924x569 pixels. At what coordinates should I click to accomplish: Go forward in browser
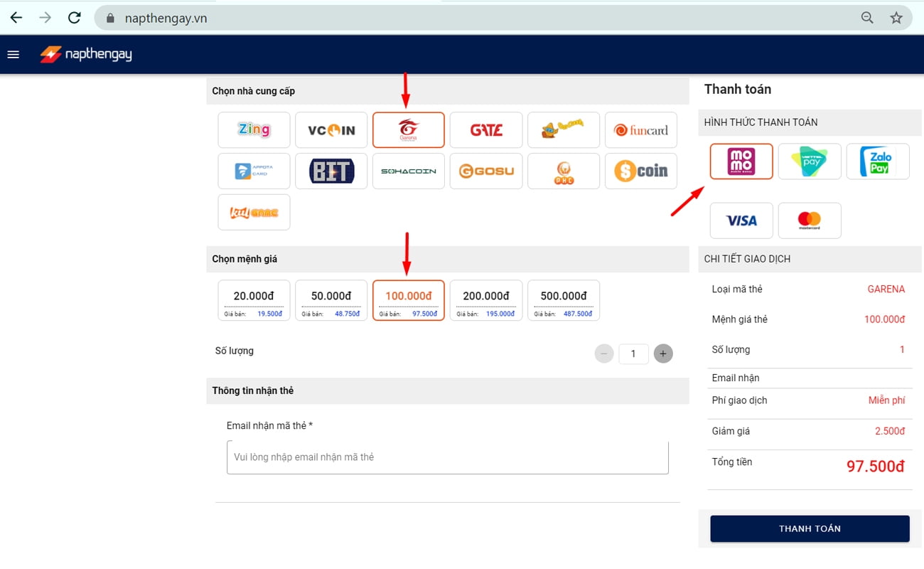tap(45, 18)
